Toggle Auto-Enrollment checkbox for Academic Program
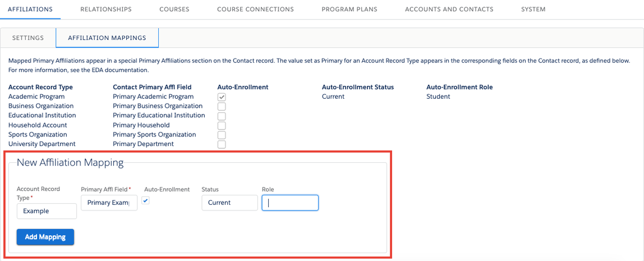Image resolution: width=644 pixels, height=261 pixels. coord(222,97)
